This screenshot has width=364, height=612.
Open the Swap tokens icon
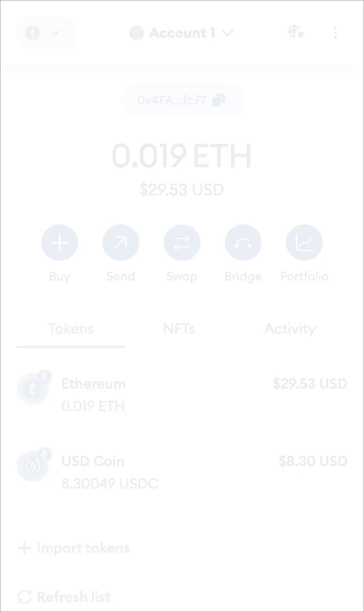click(x=182, y=242)
